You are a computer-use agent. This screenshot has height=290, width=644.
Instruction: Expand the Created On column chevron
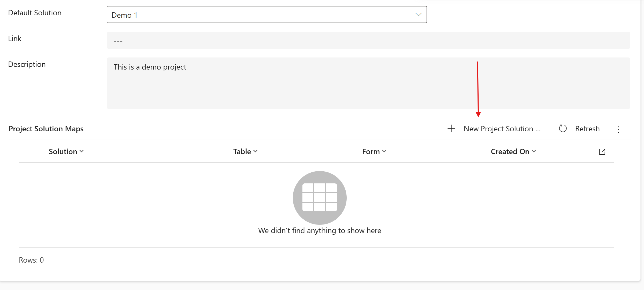[534, 151]
